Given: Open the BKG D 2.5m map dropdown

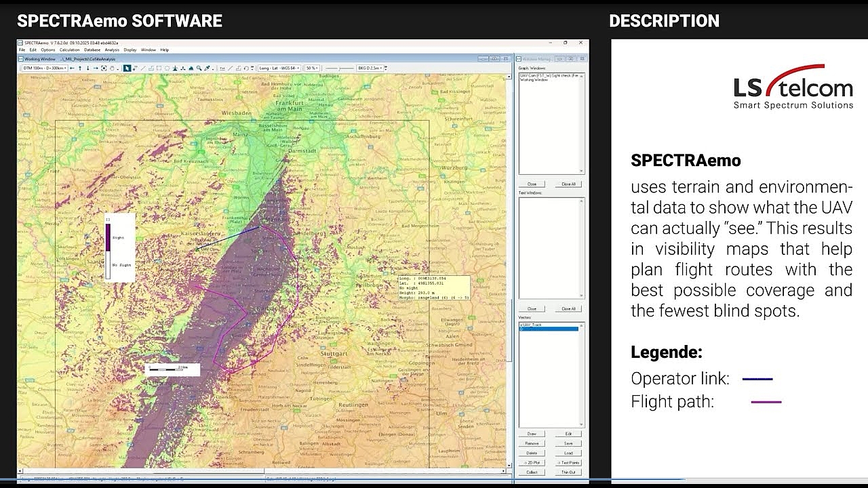Looking at the screenshot, I should click(370, 68).
